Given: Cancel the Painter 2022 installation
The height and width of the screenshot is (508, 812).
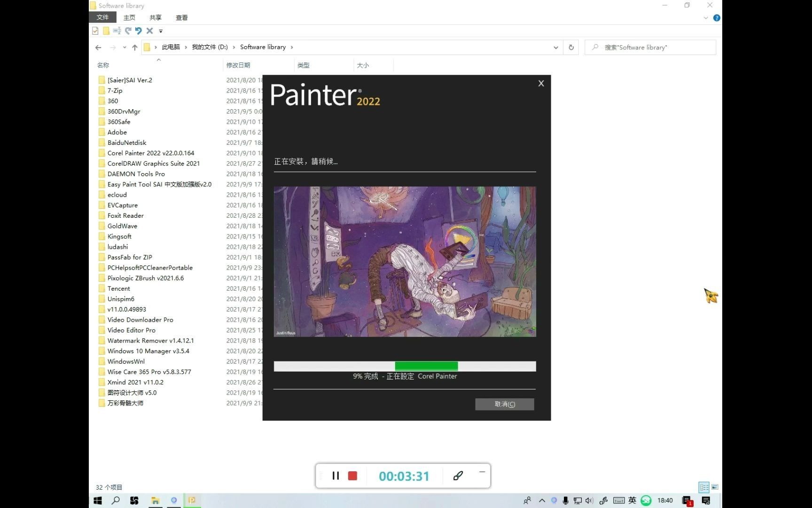Looking at the screenshot, I should coord(504,404).
